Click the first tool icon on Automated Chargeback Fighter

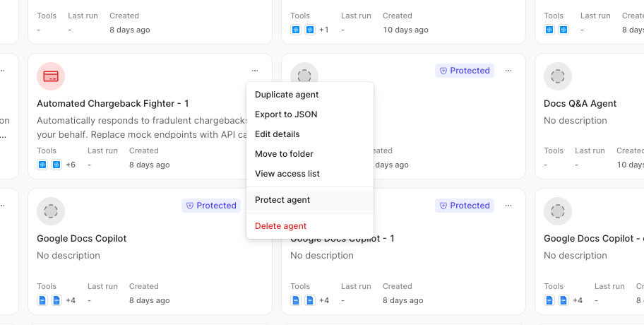[x=42, y=165]
